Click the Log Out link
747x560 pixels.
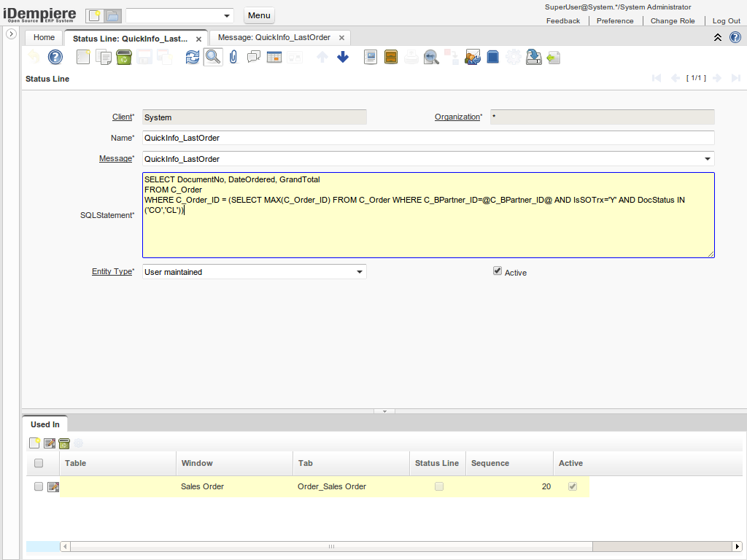726,21
